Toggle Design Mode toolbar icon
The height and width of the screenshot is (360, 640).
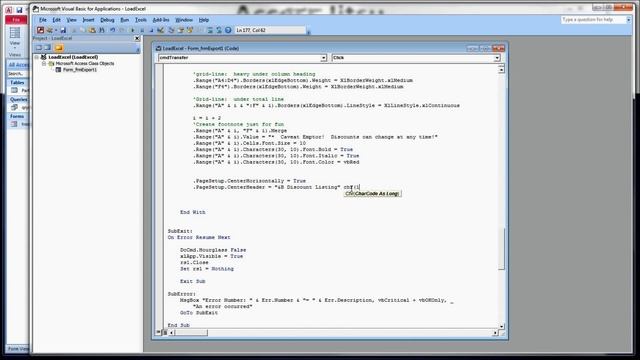pyautogui.click(x=161, y=30)
